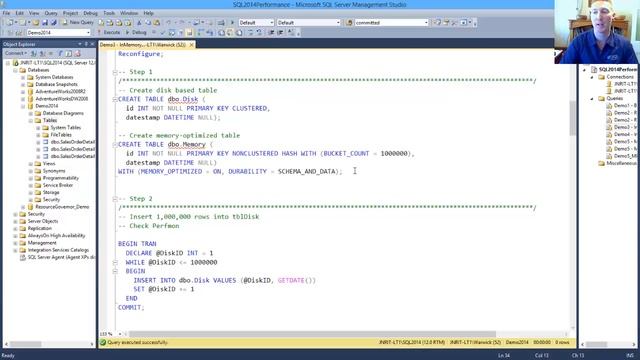Image resolution: width=640 pixels, height=360 pixels.
Task: Click the editor horizontal scrollbar
Action: click(x=312, y=334)
